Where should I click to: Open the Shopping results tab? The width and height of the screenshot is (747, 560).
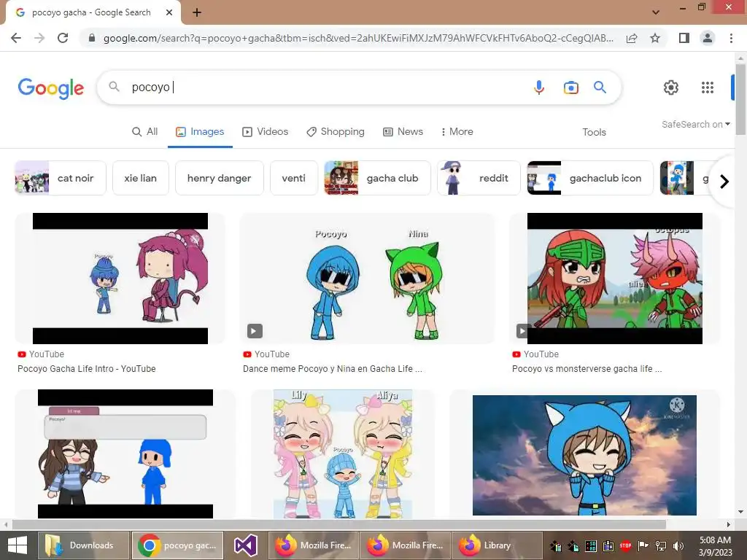coord(336,132)
